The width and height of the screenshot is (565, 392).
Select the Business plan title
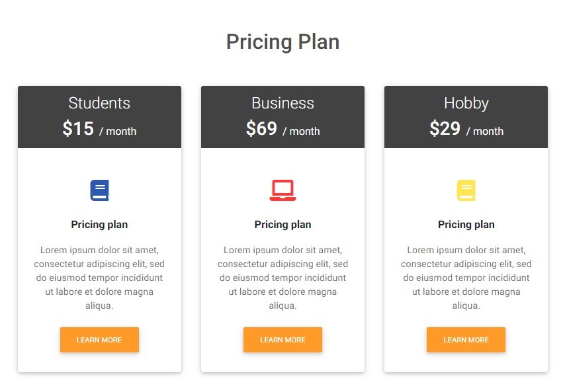282,103
